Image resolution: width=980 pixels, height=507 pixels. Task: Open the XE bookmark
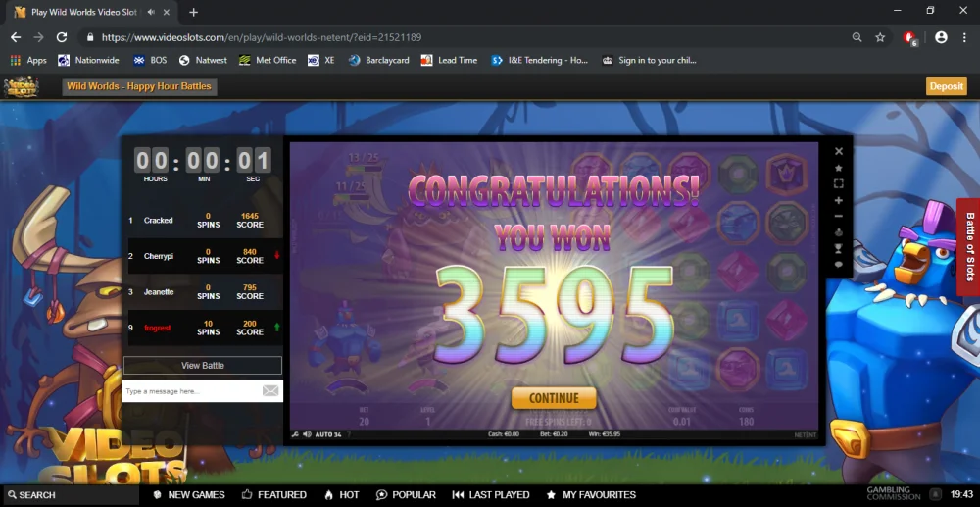pyautogui.click(x=321, y=61)
